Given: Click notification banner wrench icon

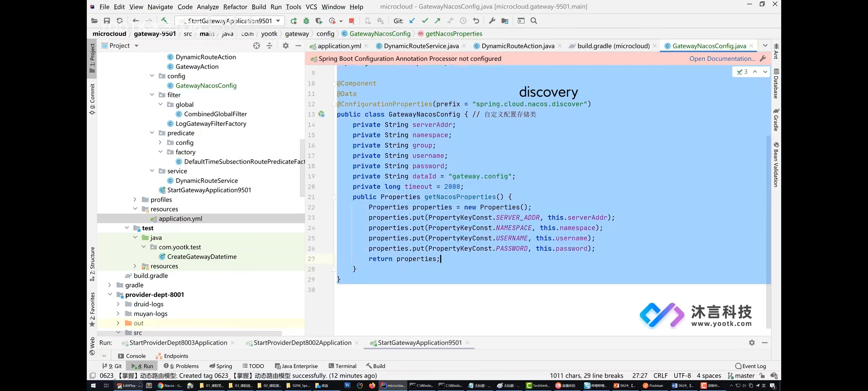Looking at the screenshot, I should (763, 59).
